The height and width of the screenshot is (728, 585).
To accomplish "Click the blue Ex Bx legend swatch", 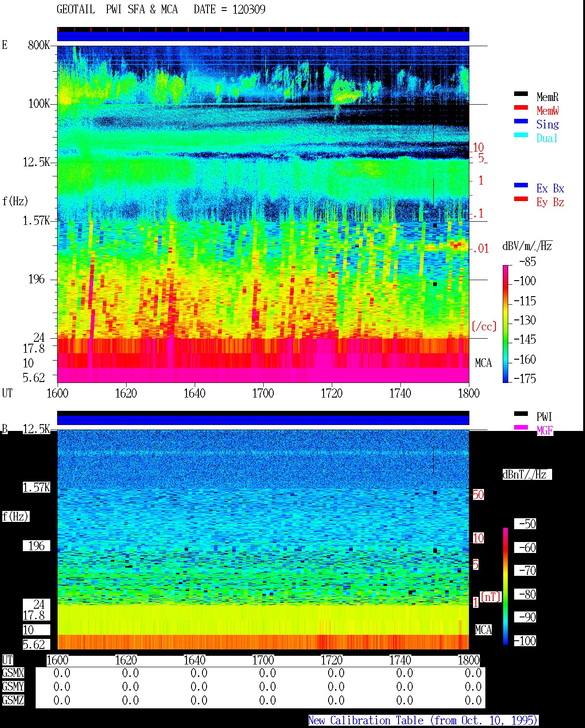I will click(521, 185).
